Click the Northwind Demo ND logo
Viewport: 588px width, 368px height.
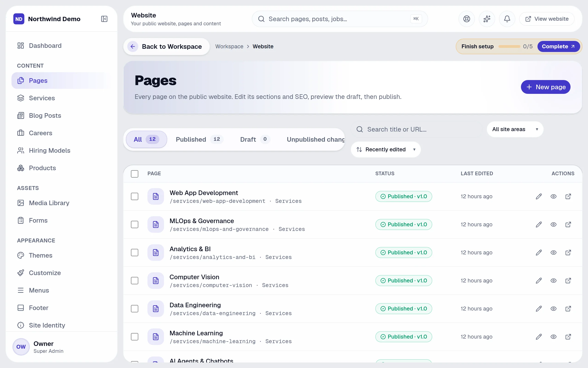tap(19, 19)
